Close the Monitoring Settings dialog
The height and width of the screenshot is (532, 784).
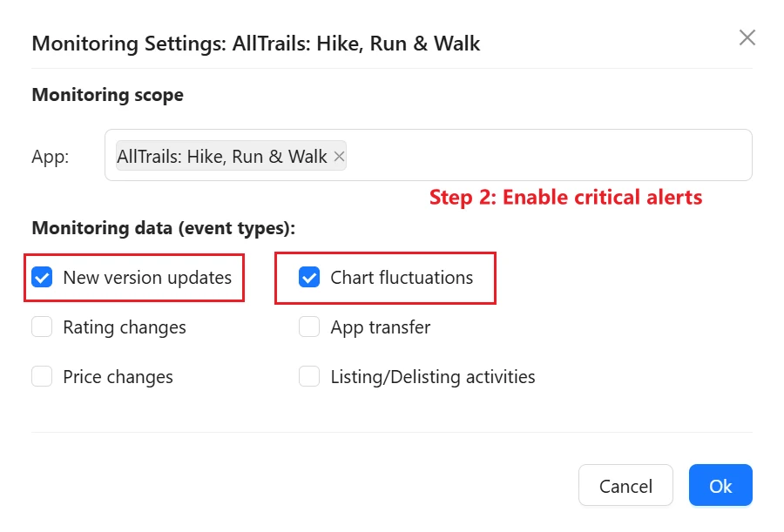coord(747,37)
